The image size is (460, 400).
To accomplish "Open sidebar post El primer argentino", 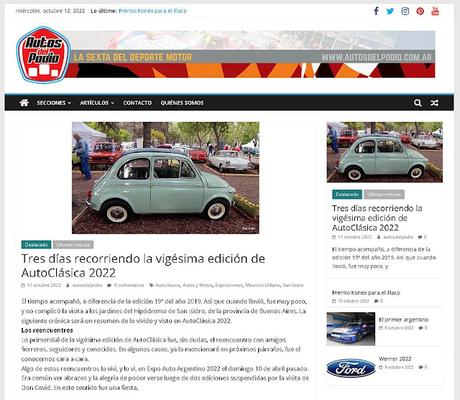I will tap(404, 319).
